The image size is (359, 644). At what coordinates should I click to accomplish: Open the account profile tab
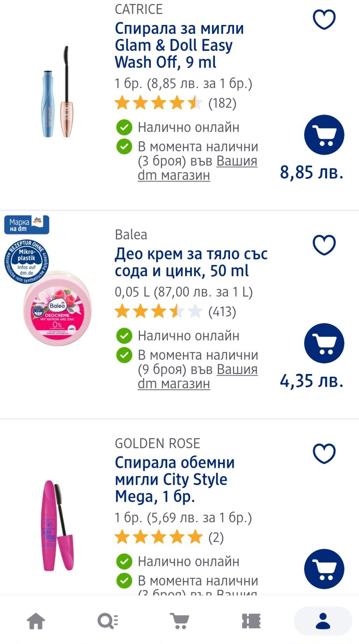(323, 621)
